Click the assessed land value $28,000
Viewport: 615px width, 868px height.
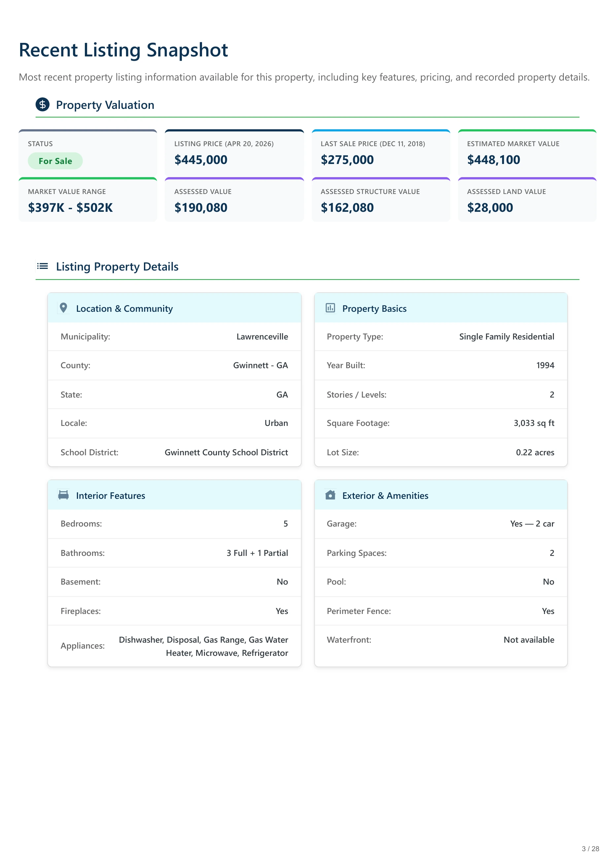(x=490, y=208)
